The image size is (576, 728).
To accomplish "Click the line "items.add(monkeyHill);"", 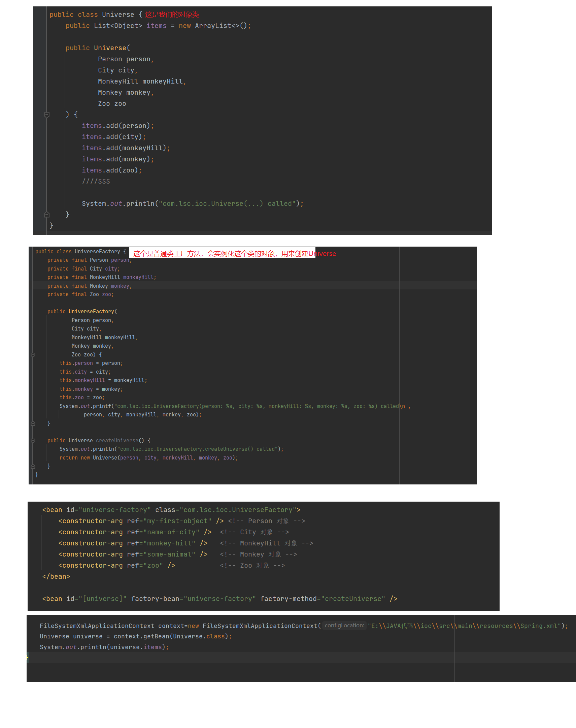I will 126,148.
